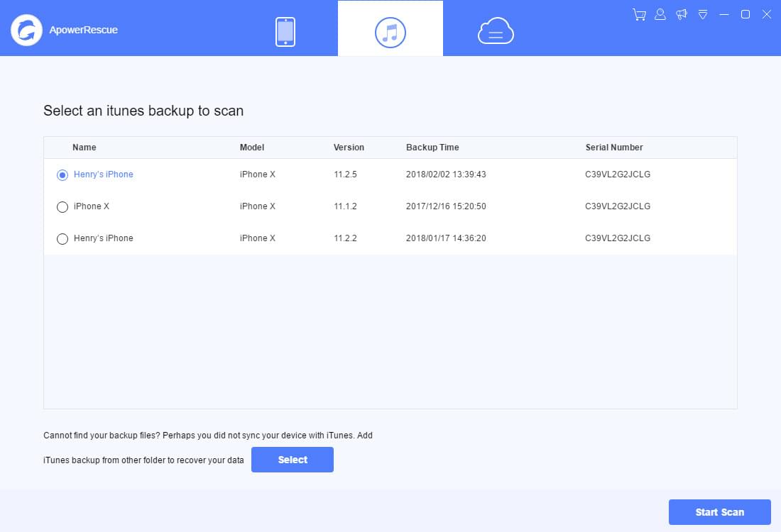Sort backups by Backup Time
Screen dimensions: 781x532
[x=432, y=147]
